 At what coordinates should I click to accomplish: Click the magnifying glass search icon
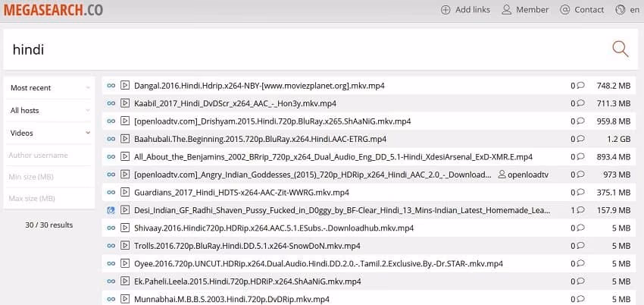(621, 49)
